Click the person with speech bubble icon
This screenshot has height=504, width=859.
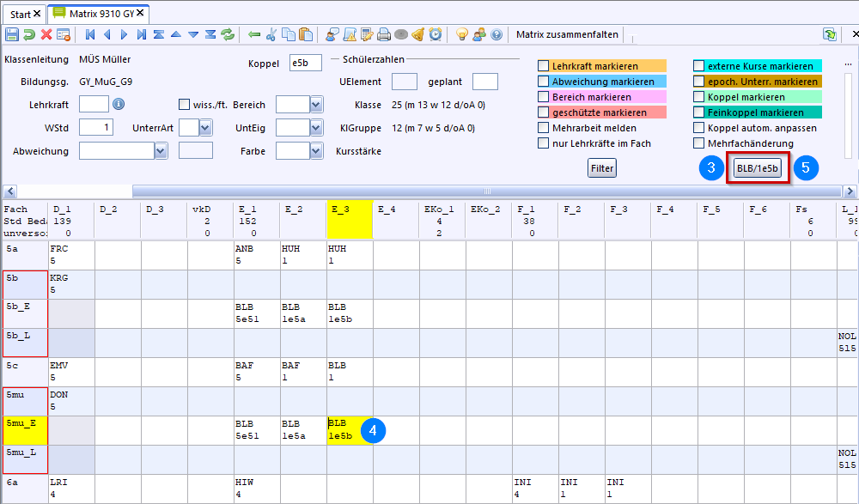pos(332,34)
